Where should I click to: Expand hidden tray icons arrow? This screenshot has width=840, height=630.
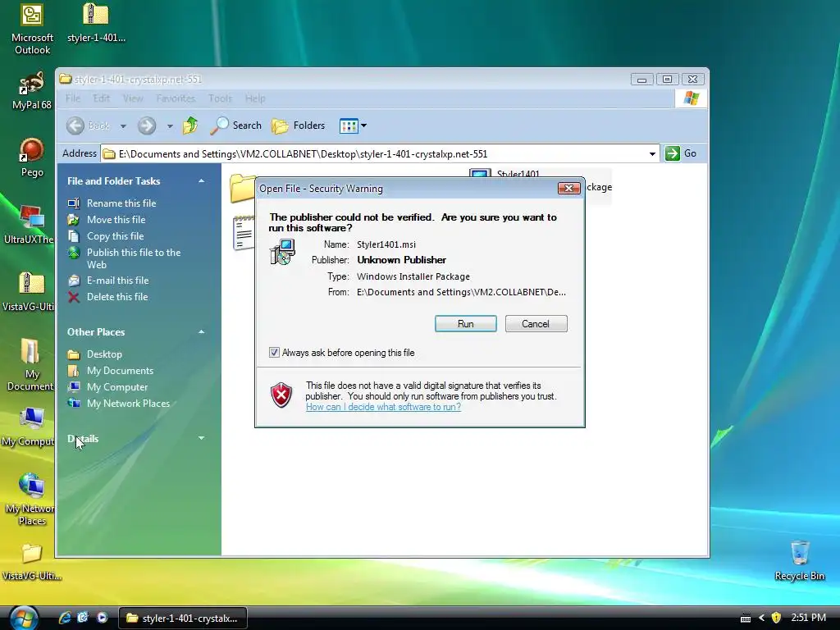coord(761,618)
